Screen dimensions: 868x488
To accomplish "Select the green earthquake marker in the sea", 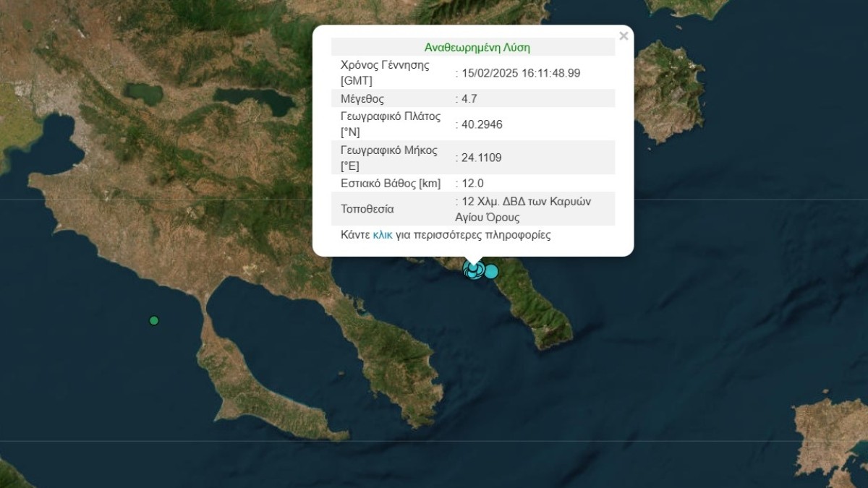I will pos(153,320).
